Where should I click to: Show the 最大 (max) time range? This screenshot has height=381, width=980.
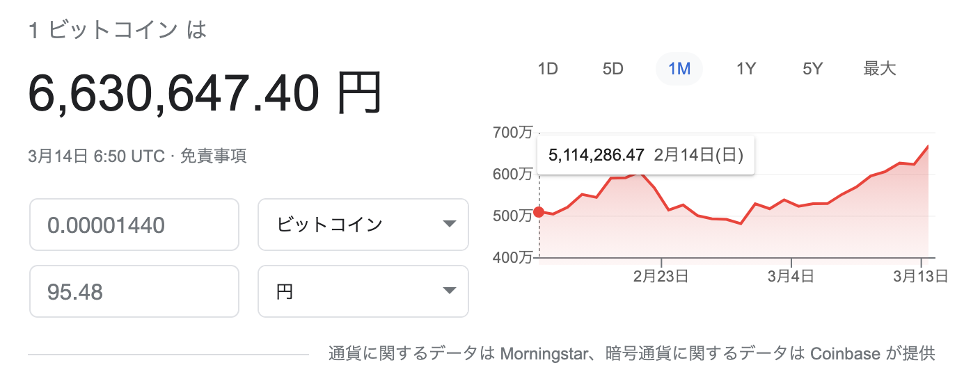pyautogui.click(x=880, y=69)
